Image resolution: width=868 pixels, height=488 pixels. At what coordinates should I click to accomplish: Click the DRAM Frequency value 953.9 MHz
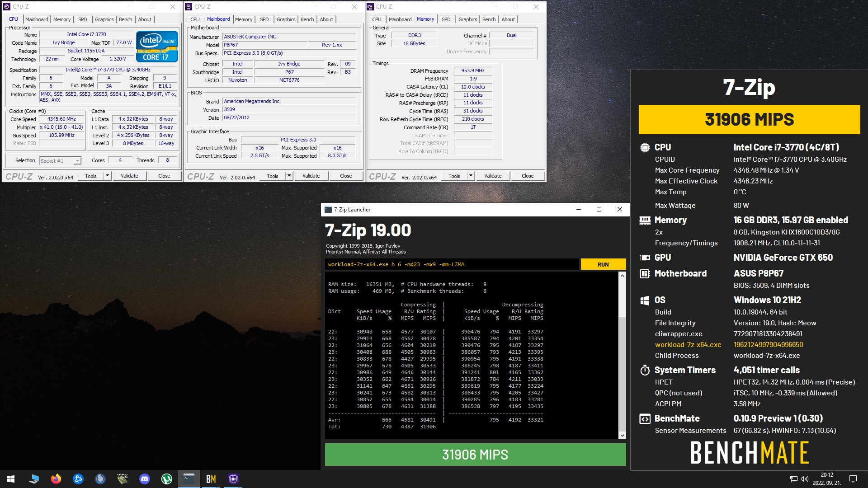coord(473,71)
